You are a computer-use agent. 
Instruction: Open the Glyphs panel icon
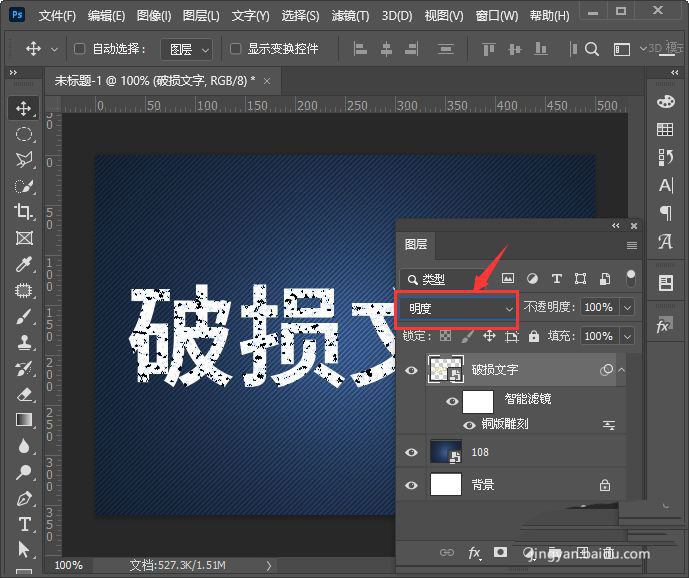point(665,241)
